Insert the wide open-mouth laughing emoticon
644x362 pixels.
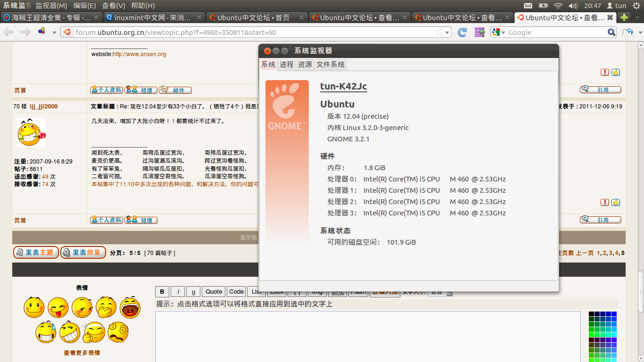click(x=130, y=307)
